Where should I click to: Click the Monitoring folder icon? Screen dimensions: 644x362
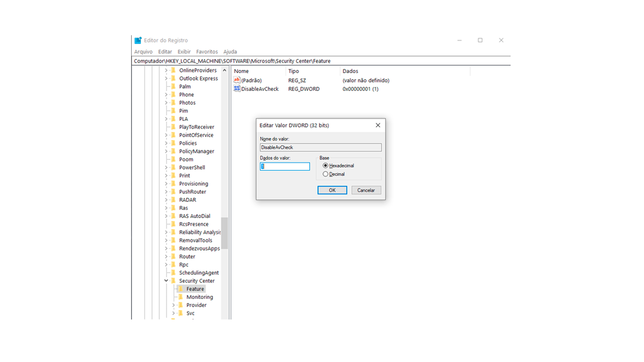click(181, 297)
